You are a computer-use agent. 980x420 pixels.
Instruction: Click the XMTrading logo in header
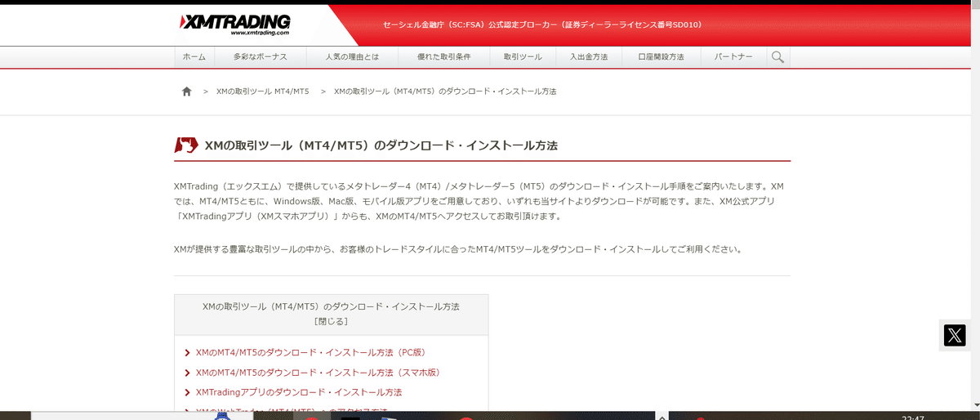tap(234, 25)
